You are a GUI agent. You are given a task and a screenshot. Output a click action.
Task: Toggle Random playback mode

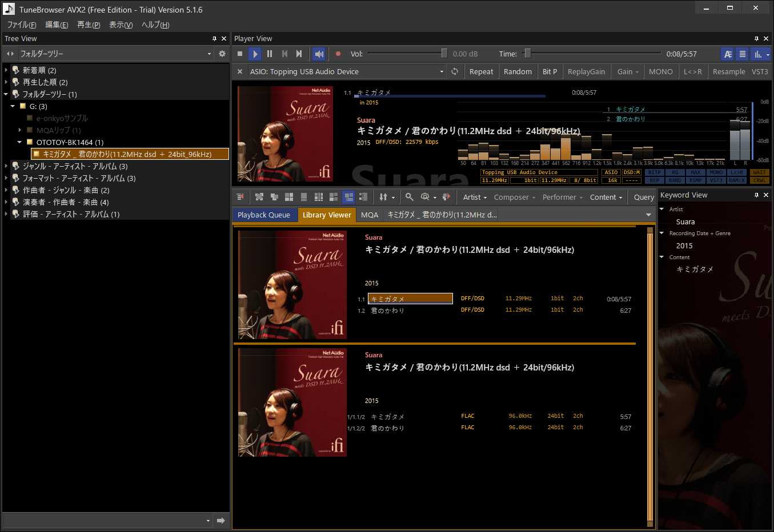[x=518, y=71]
